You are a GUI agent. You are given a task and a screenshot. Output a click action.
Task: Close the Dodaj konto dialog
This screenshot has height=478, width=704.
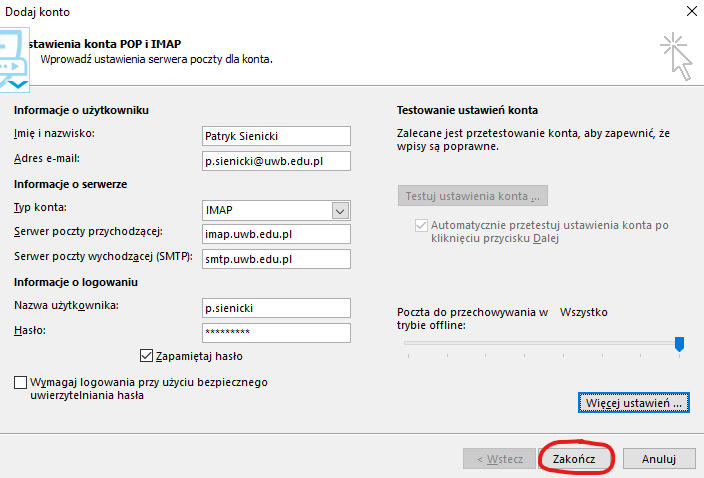692,11
